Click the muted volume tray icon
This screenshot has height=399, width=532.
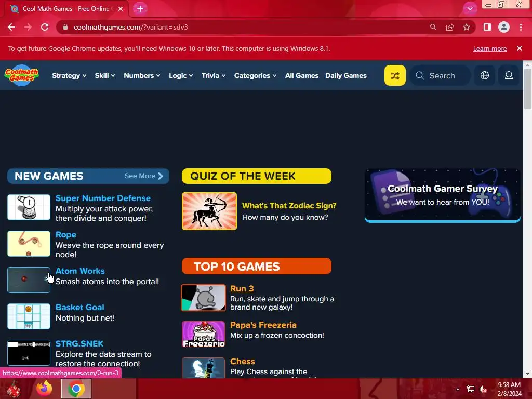[483, 389]
